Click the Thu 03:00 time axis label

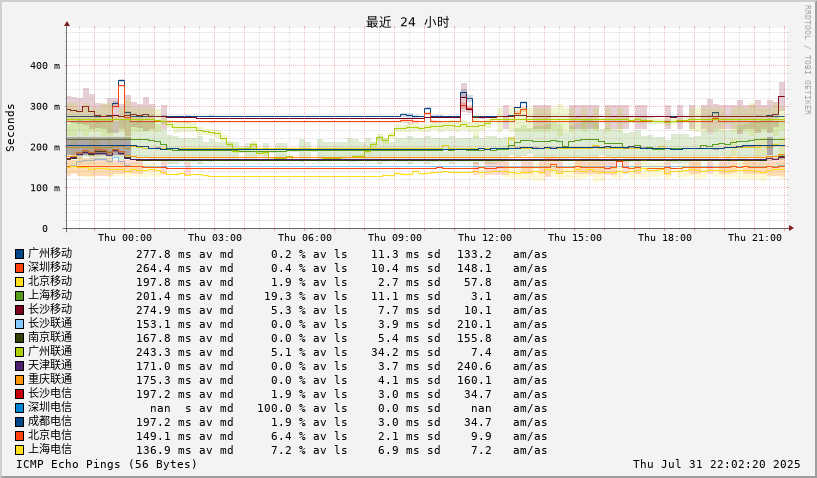coord(215,238)
